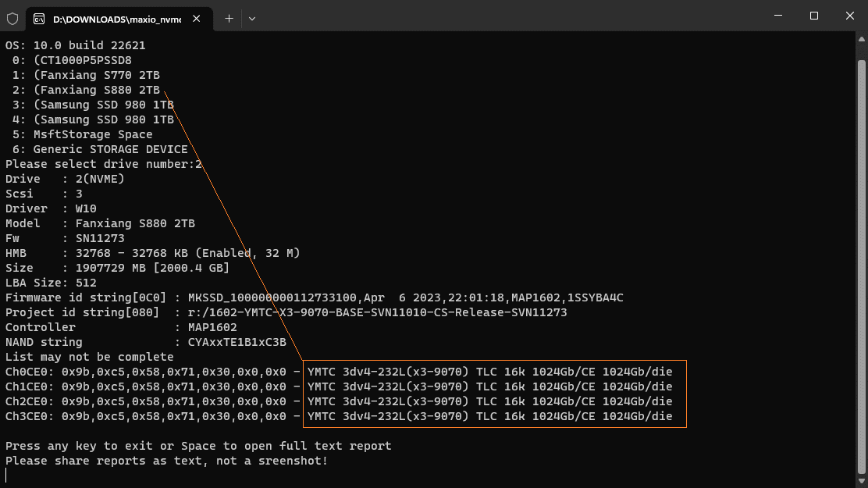Click 'MsftStorage Space' entry
The width and height of the screenshot is (868, 488).
92,134
